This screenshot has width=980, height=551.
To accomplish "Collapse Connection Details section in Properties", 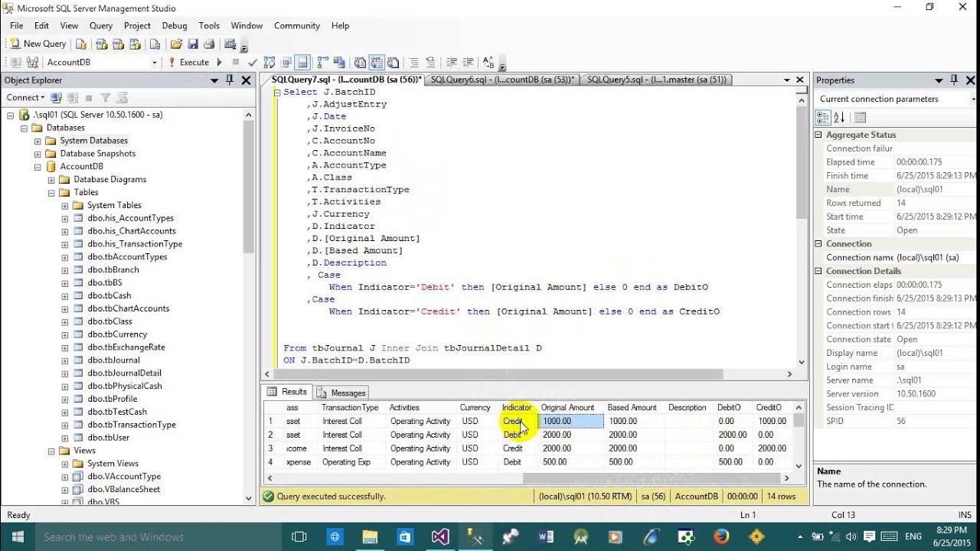I will click(818, 271).
